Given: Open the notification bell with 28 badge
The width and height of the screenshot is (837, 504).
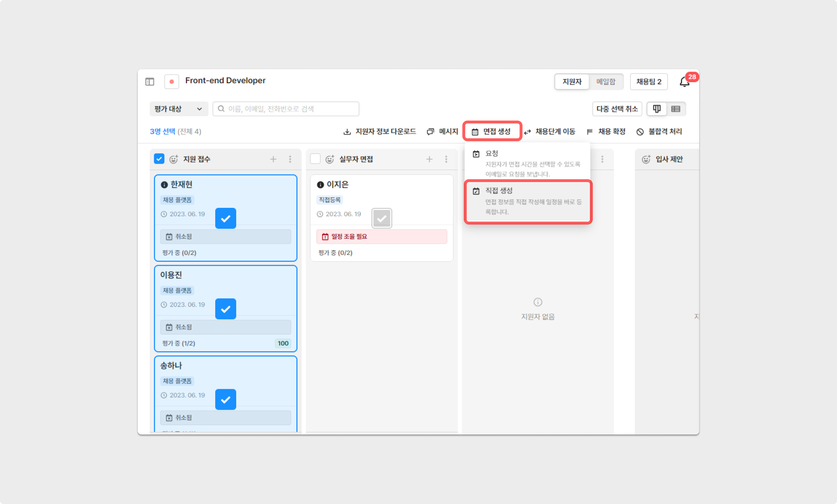Looking at the screenshot, I should (684, 82).
